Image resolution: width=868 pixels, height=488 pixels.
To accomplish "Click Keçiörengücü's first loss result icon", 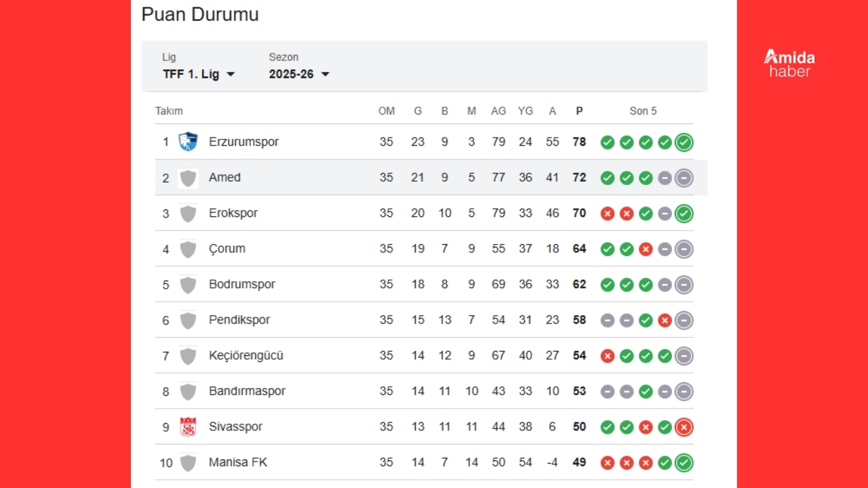I will pyautogui.click(x=608, y=356).
